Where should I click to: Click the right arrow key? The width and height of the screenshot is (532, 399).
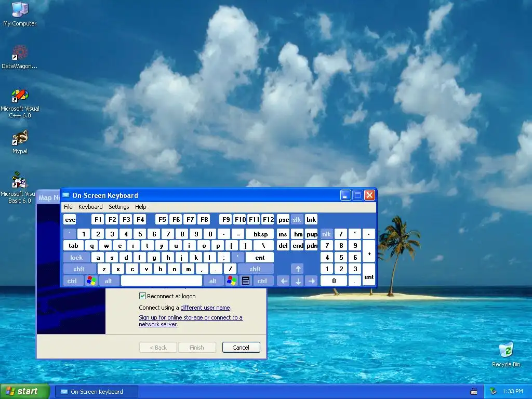(x=312, y=281)
